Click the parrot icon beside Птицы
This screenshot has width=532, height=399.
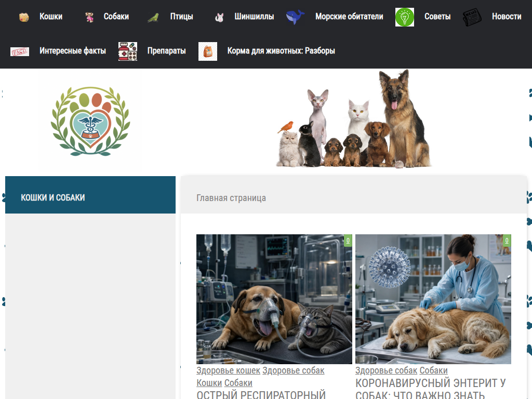click(x=153, y=17)
